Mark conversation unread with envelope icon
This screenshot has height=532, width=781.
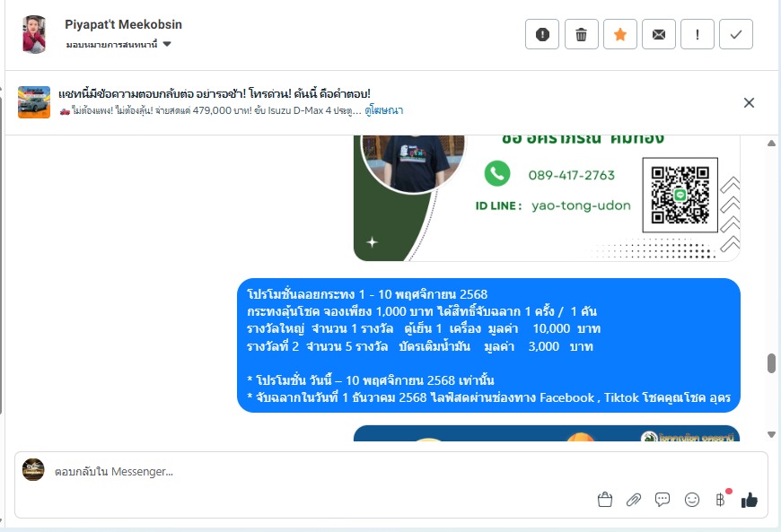click(x=659, y=34)
